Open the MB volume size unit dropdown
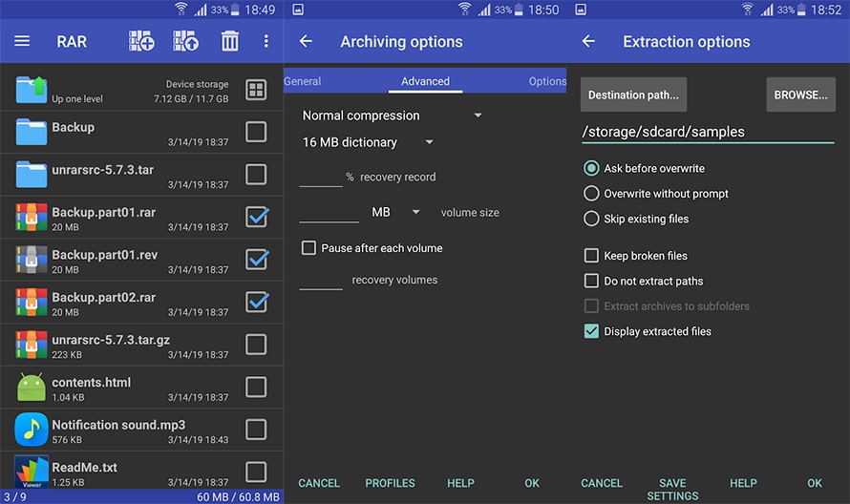This screenshot has height=504, width=850. coord(395,212)
